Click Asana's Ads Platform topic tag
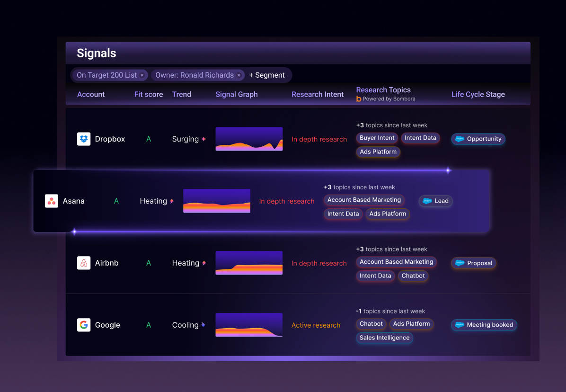This screenshot has height=392, width=566. coord(388,214)
